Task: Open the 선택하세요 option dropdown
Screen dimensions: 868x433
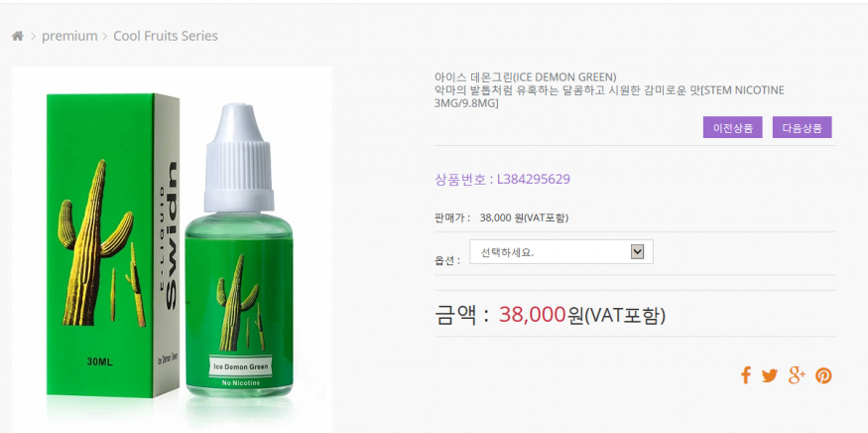Action: [561, 251]
